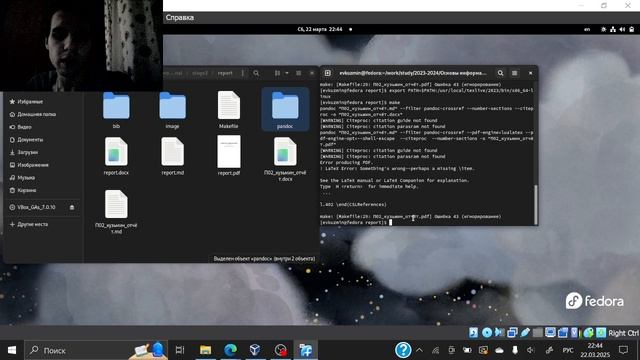
Task: Click the OneDrive cloud icon in tray
Action: click(x=499, y=350)
